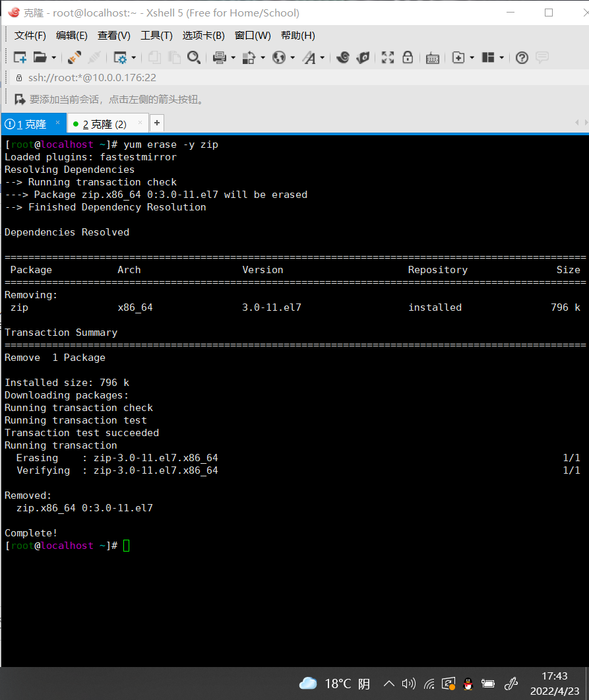Click the battery icon in taskbar
Image resolution: width=589 pixels, height=700 pixels.
[x=487, y=684]
